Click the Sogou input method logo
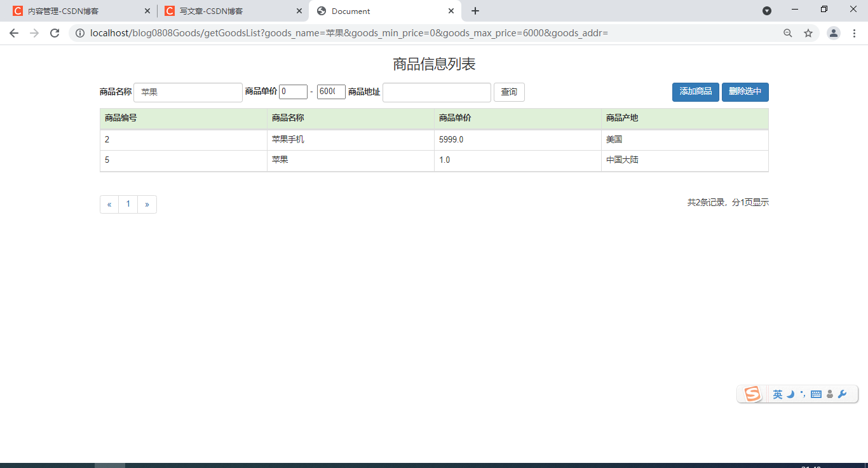868x468 pixels. pos(752,394)
